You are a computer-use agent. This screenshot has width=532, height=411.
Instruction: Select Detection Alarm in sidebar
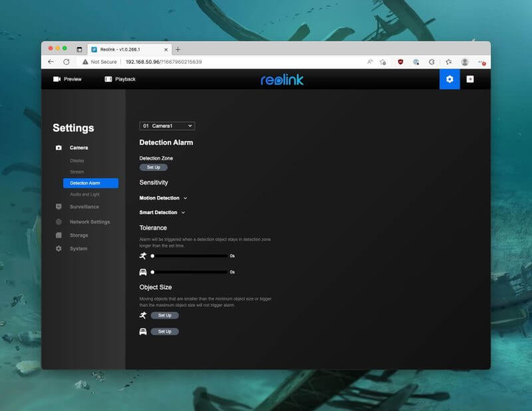(x=90, y=183)
